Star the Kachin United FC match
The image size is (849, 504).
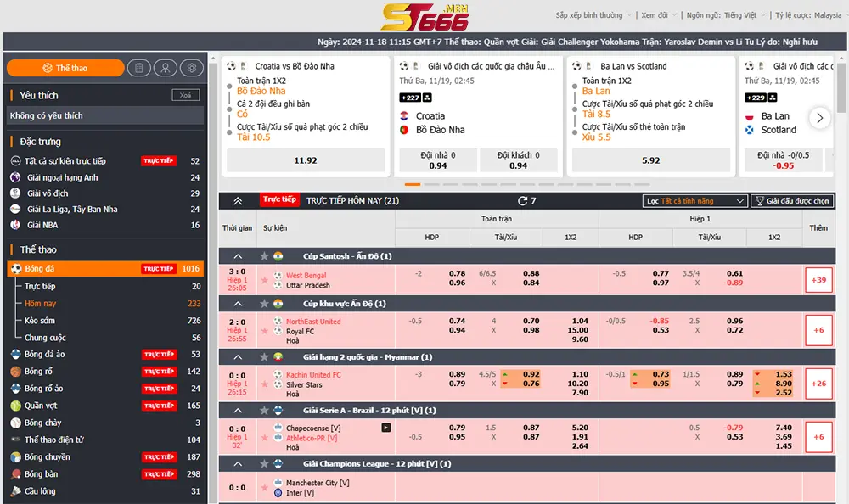265,384
